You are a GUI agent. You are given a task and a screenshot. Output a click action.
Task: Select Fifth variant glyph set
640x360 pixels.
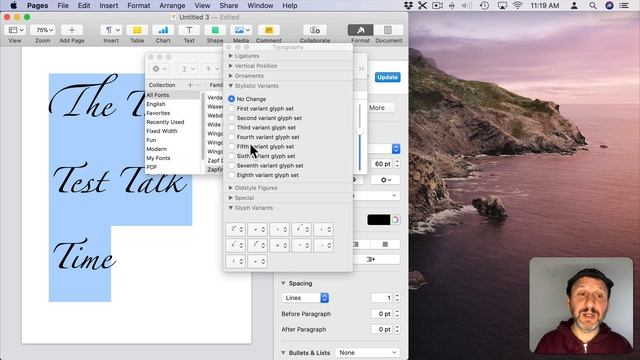pyautogui.click(x=231, y=147)
